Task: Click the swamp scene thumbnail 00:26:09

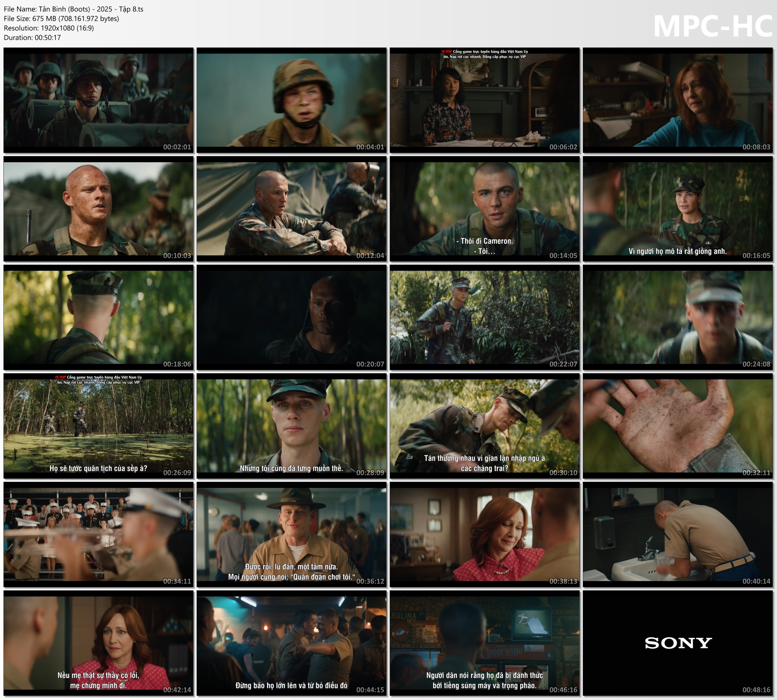Action: coord(98,426)
